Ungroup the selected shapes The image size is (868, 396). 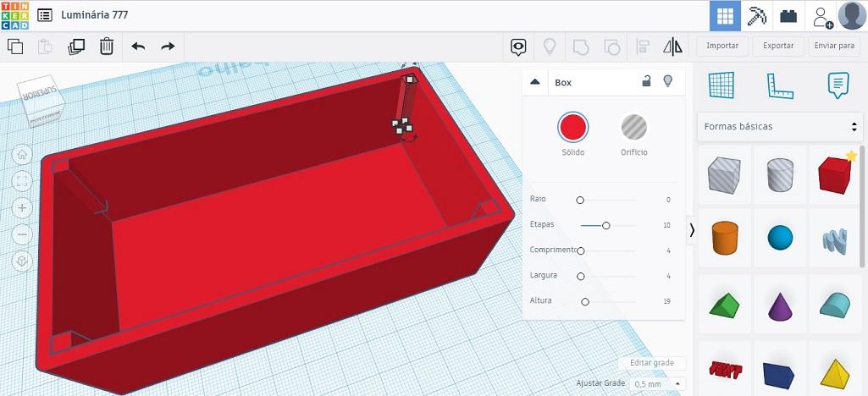pyautogui.click(x=611, y=47)
